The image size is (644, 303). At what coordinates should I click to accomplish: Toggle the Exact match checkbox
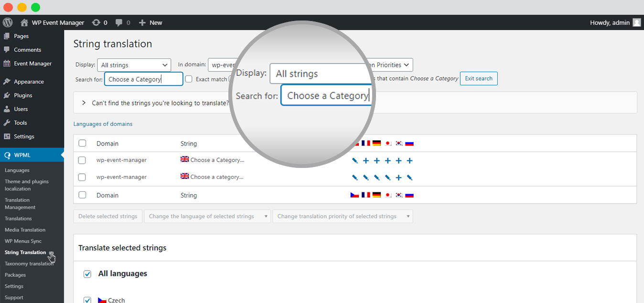click(189, 79)
